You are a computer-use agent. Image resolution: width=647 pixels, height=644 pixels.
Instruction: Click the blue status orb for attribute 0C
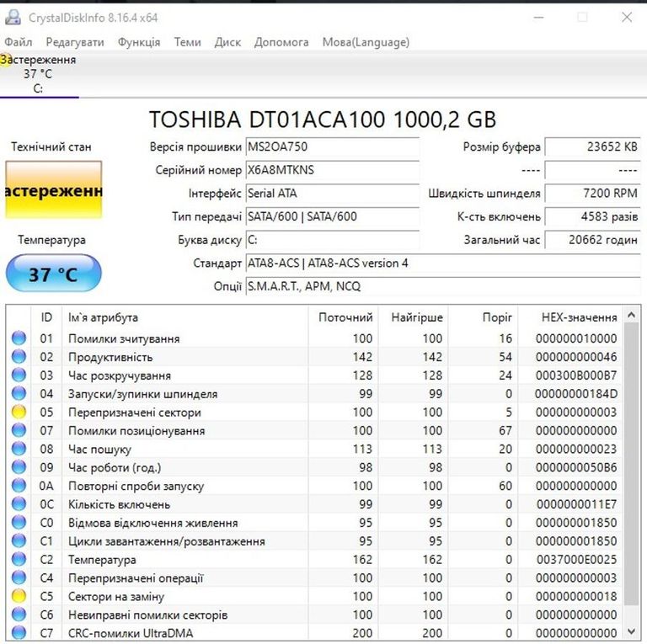[19, 503]
